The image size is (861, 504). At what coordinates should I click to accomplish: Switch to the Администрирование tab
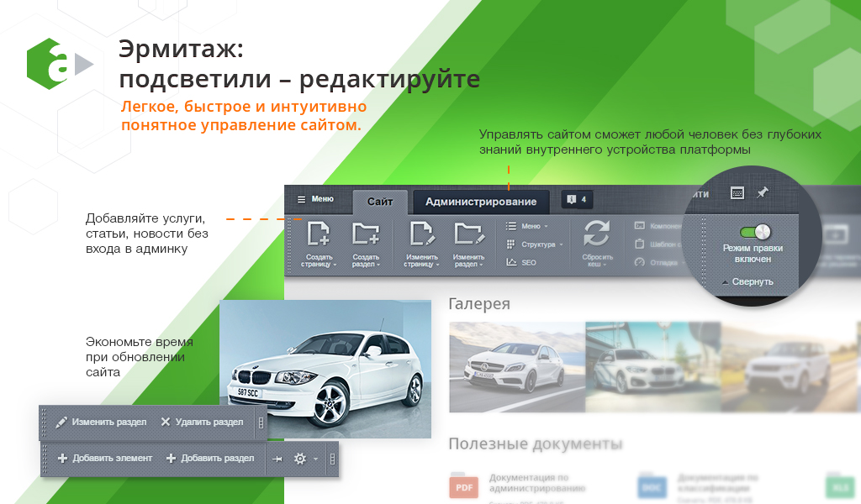click(480, 202)
